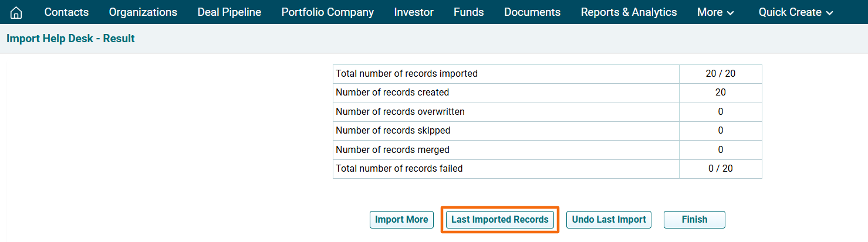Screen dimensions: 868x242
Task: Select the Total number of records imported row
Action: click(406, 74)
